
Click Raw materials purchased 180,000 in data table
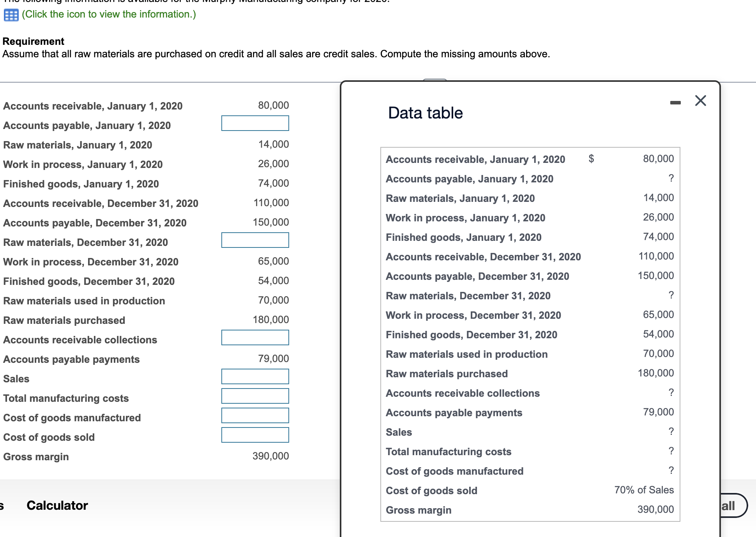655,373
